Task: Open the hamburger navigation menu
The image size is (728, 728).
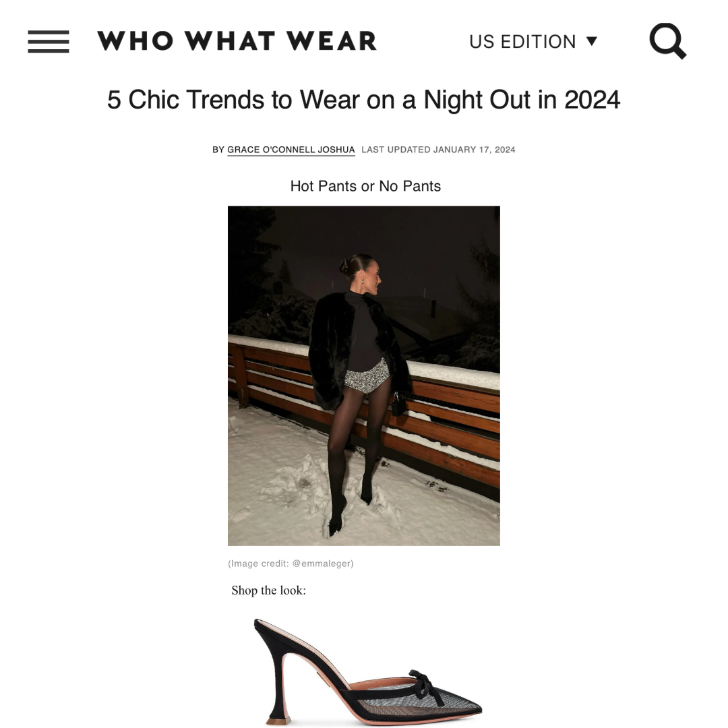Action: [x=49, y=42]
